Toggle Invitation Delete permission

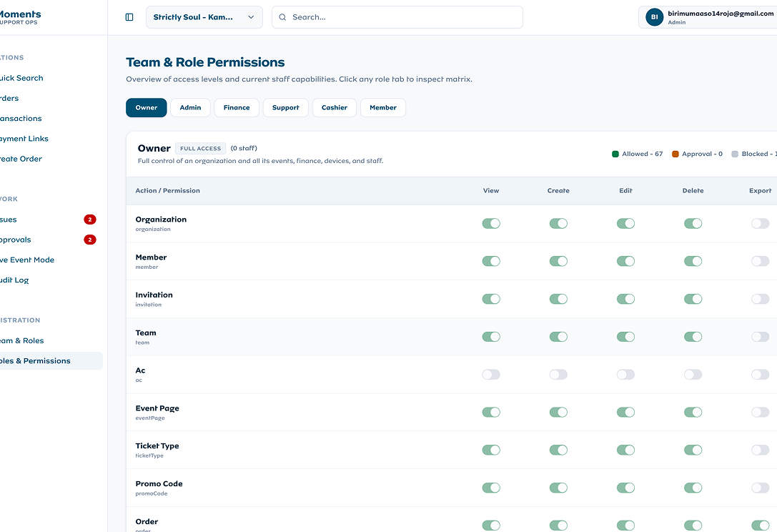click(693, 299)
